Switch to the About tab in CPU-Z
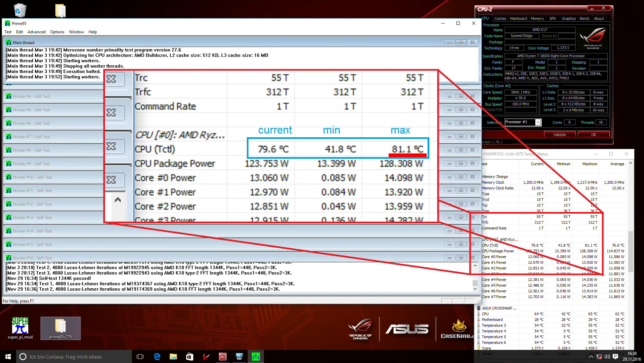 tap(599, 19)
